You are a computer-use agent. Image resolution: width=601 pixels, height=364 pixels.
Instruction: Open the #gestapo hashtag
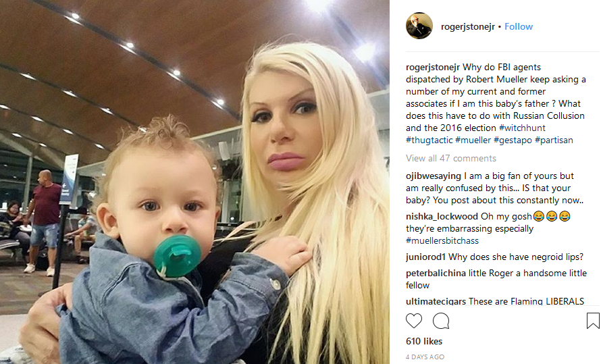[x=513, y=140]
